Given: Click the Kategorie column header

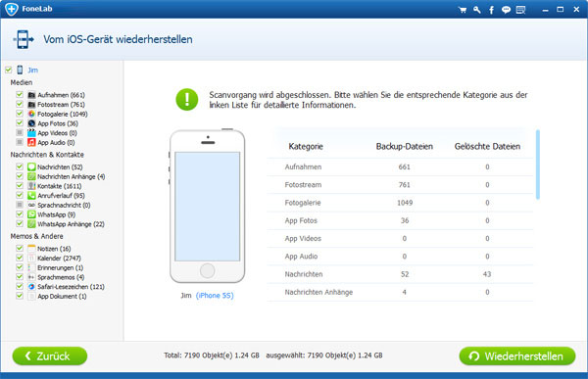Looking at the screenshot, I should click(x=306, y=146).
